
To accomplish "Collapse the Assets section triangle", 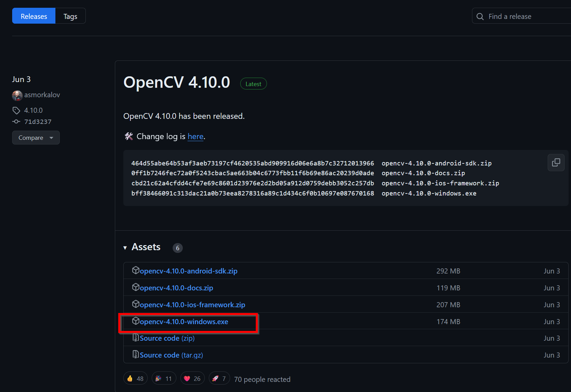I will click(125, 248).
